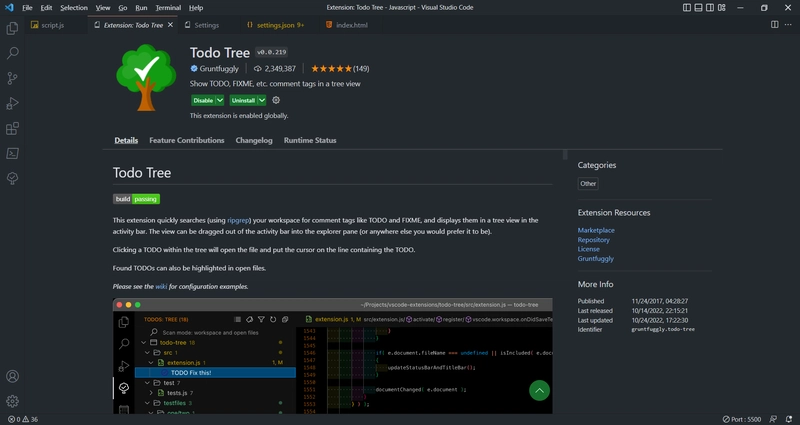
Task: Open the Explorer view in activity bar
Action: click(x=12, y=28)
